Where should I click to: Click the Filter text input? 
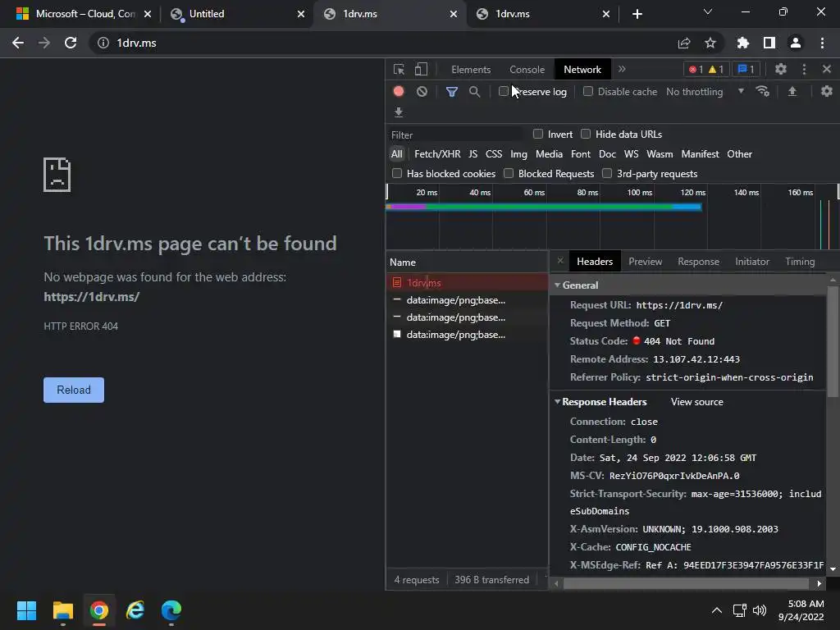(455, 135)
